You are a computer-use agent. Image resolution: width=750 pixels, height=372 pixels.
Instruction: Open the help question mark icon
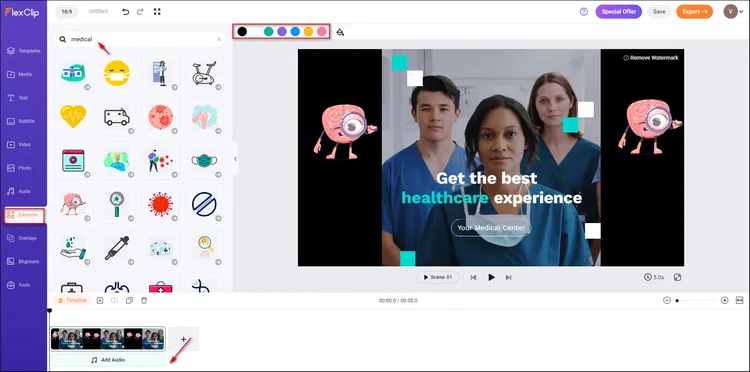(x=584, y=12)
